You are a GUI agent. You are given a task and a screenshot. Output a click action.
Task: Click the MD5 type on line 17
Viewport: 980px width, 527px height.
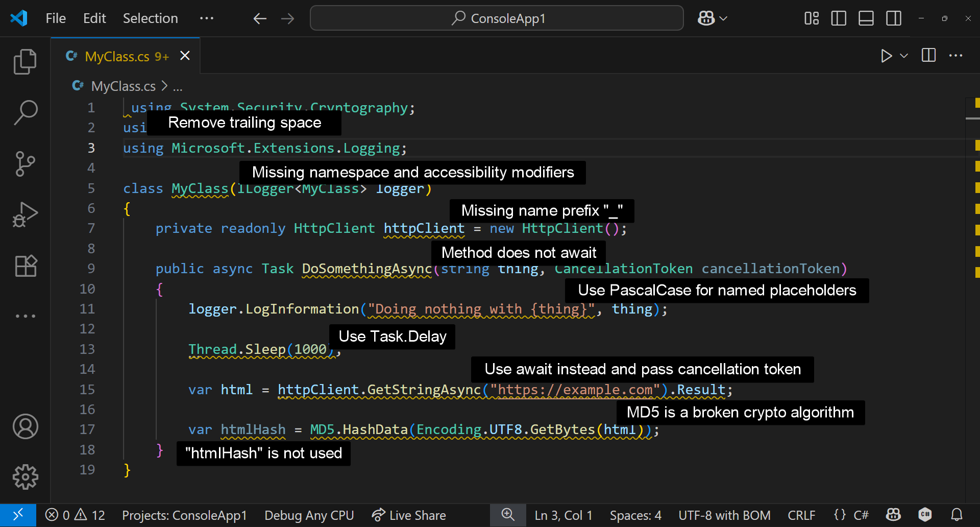click(322, 429)
